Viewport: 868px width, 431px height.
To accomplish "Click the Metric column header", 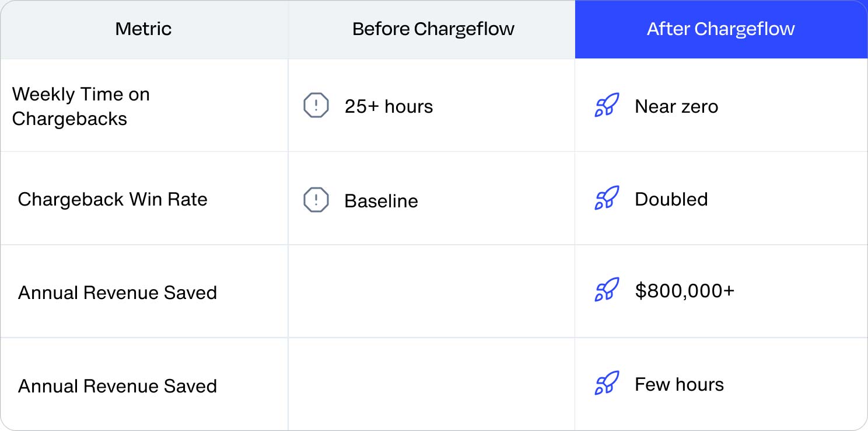I will 143,29.
